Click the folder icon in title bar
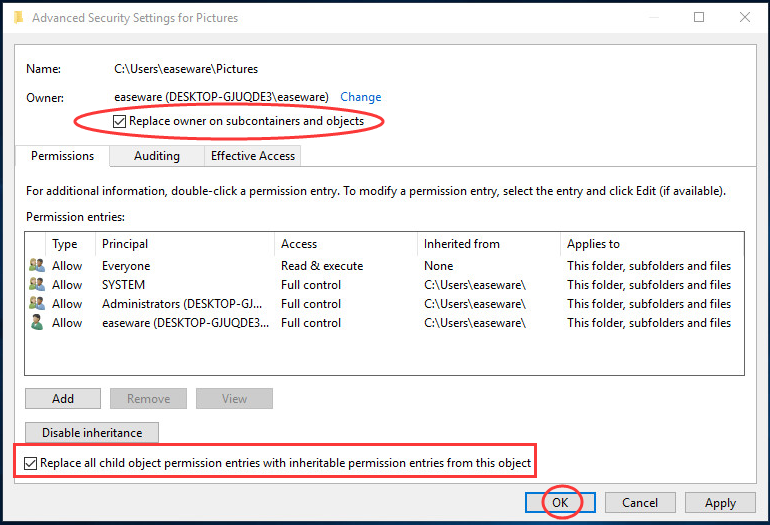The image size is (770, 525). (19, 18)
